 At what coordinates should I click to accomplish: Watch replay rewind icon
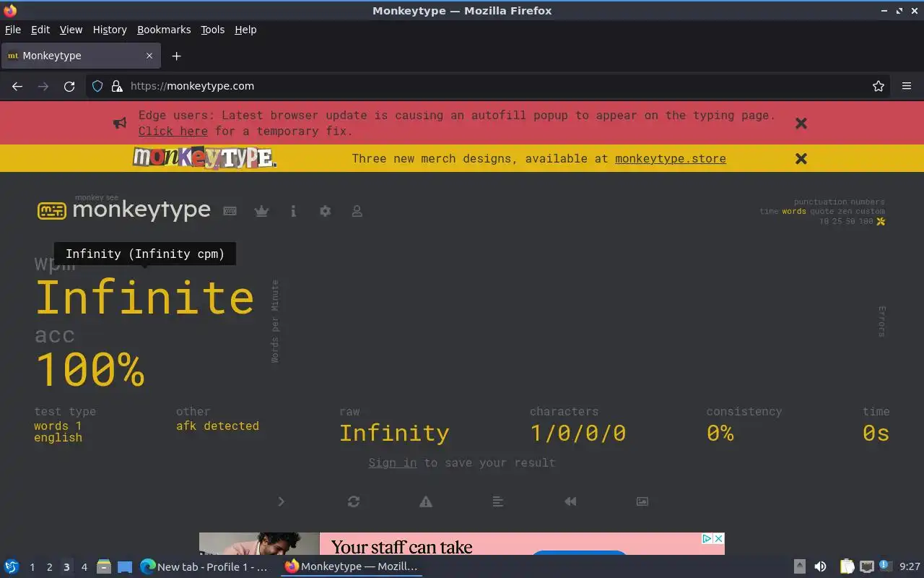pos(570,501)
